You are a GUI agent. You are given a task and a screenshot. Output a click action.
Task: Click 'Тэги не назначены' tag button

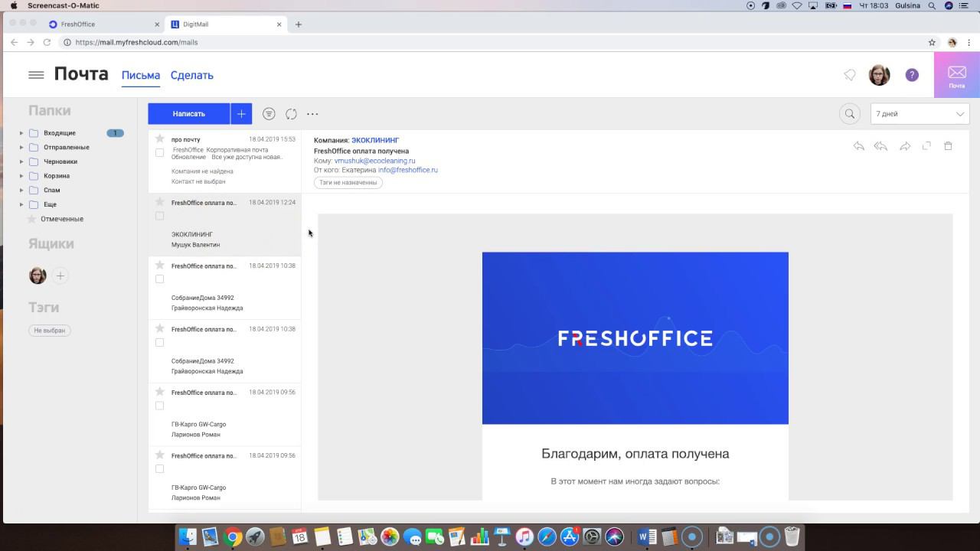[x=348, y=183]
